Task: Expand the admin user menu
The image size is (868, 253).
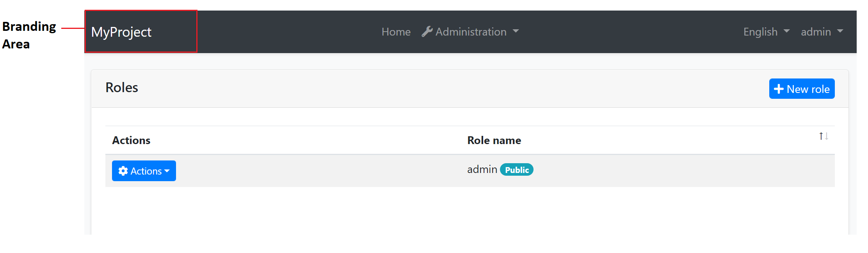Action: click(822, 32)
